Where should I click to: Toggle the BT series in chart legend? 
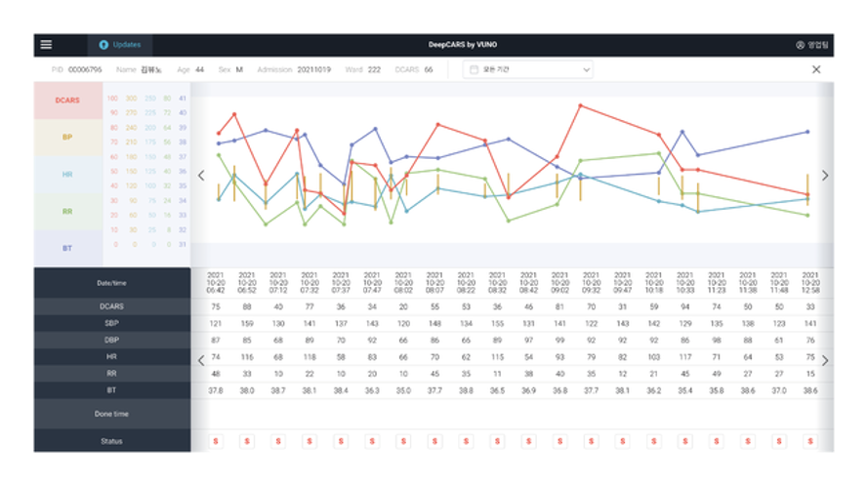[x=67, y=248]
